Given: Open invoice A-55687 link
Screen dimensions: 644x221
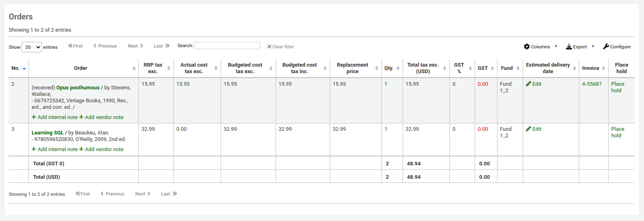Looking at the screenshot, I should [591, 84].
